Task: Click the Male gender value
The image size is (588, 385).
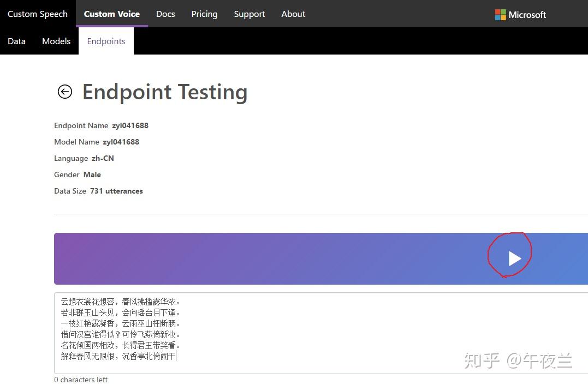Action: point(92,175)
